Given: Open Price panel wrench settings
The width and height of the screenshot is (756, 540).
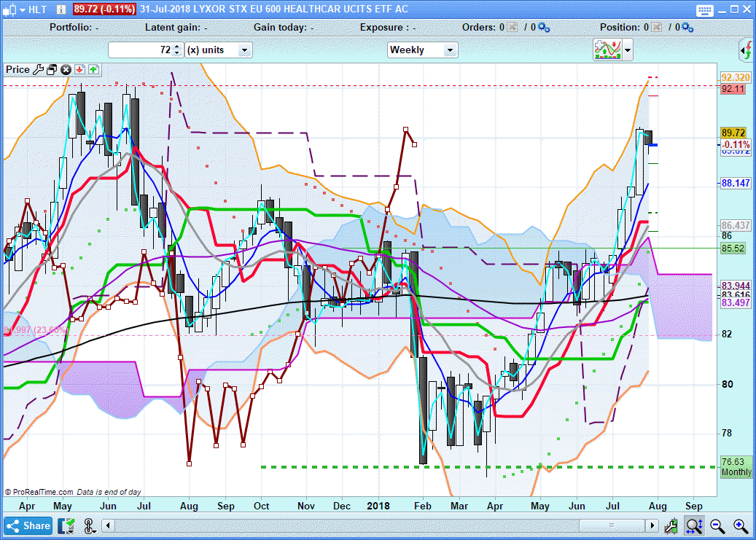Looking at the screenshot, I should [x=38, y=70].
